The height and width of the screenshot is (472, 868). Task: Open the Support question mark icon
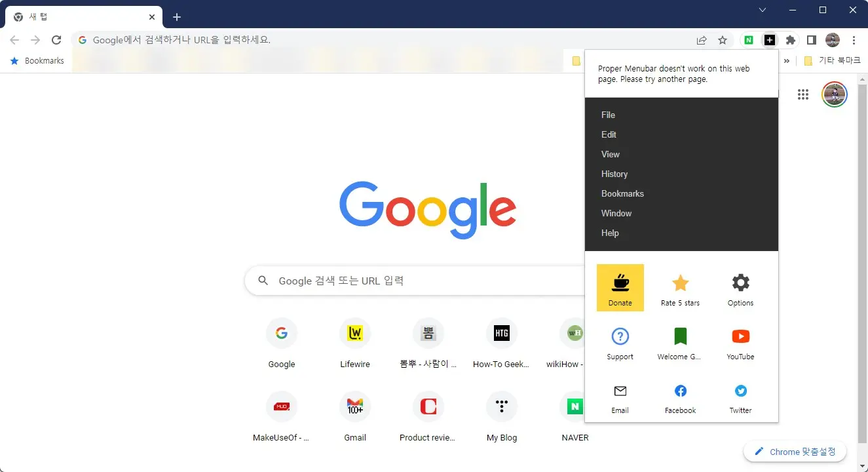point(620,336)
